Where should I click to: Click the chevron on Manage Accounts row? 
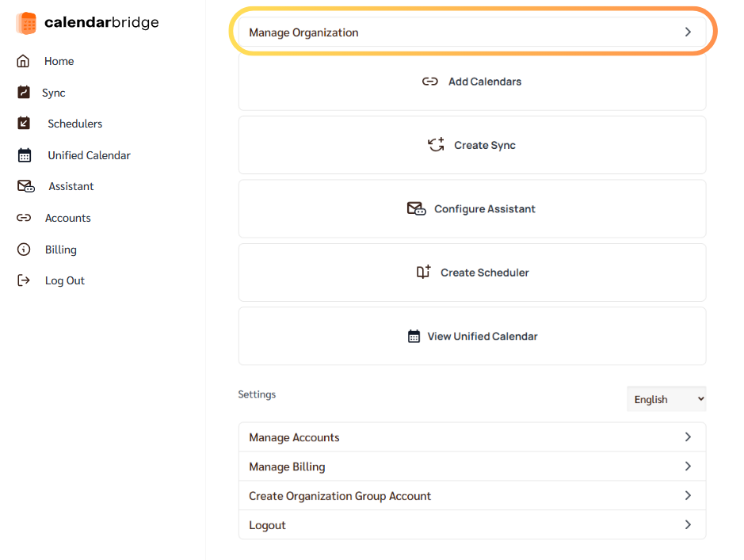click(688, 436)
